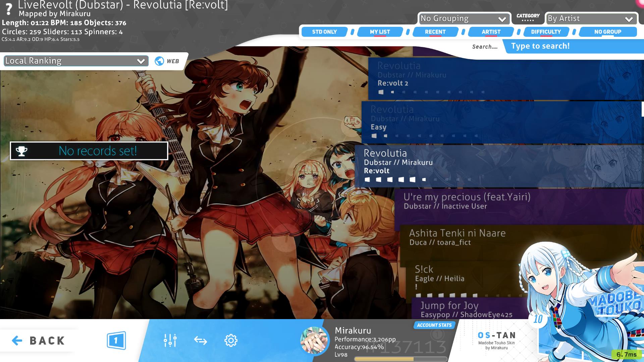Select Jump for Joy song
Screen dimensions: 644x362
tap(470, 309)
